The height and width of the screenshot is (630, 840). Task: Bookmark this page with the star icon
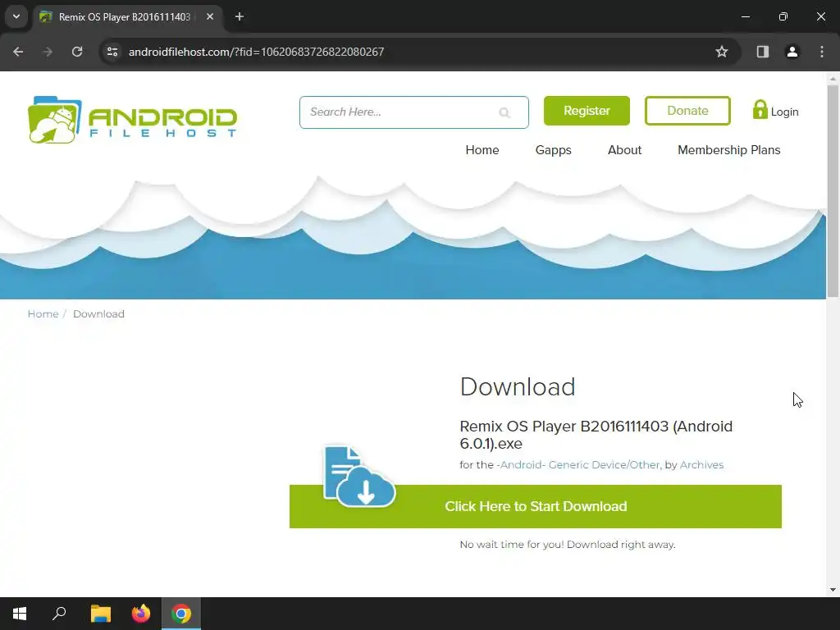pos(722,52)
